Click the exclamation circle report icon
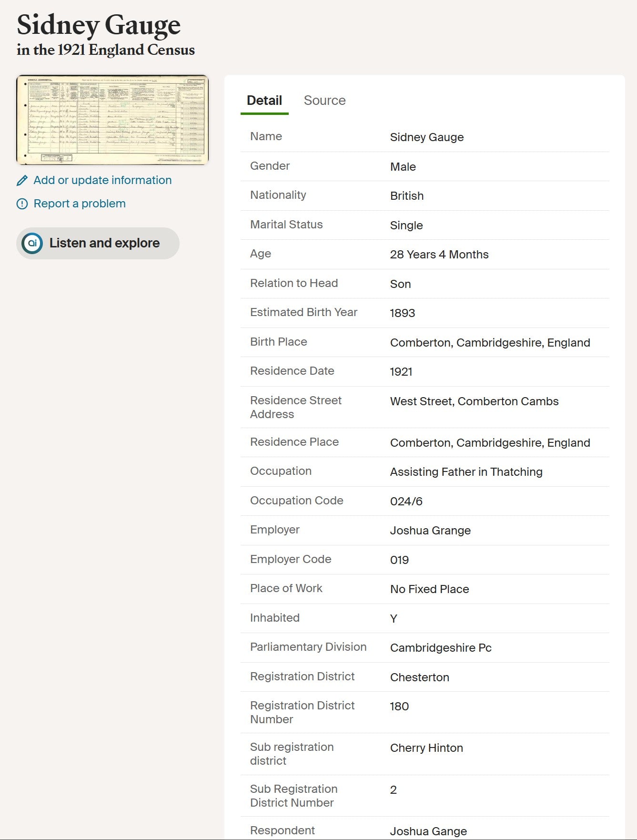 (x=22, y=204)
